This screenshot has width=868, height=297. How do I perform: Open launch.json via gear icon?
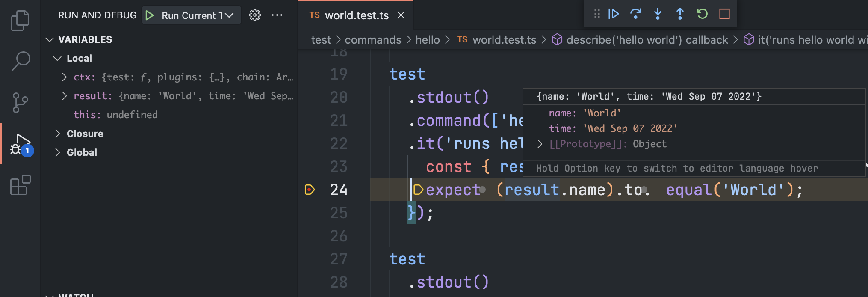(255, 15)
